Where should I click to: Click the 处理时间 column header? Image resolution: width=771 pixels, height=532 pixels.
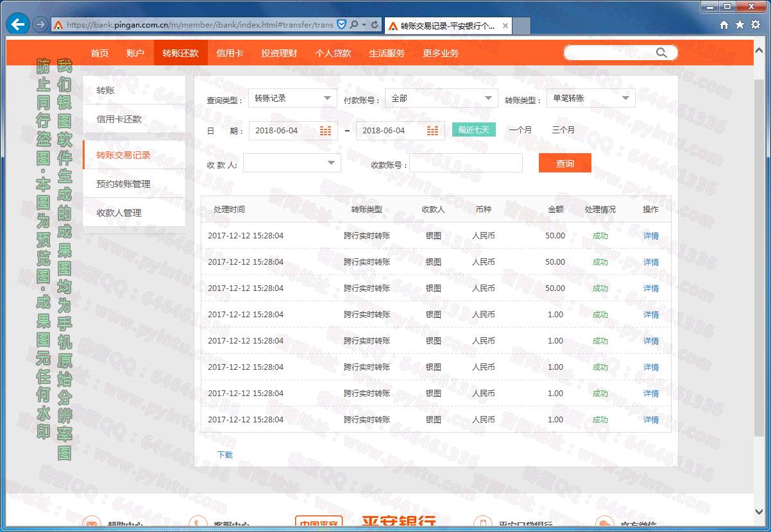click(229, 210)
